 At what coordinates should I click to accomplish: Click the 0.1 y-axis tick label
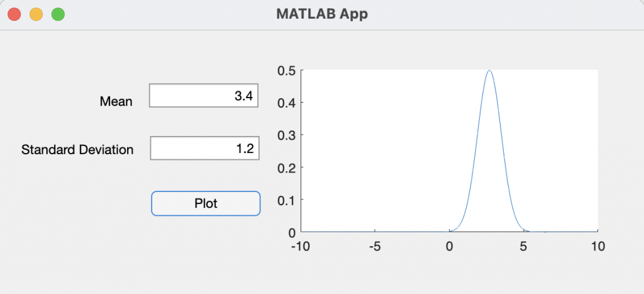click(286, 200)
